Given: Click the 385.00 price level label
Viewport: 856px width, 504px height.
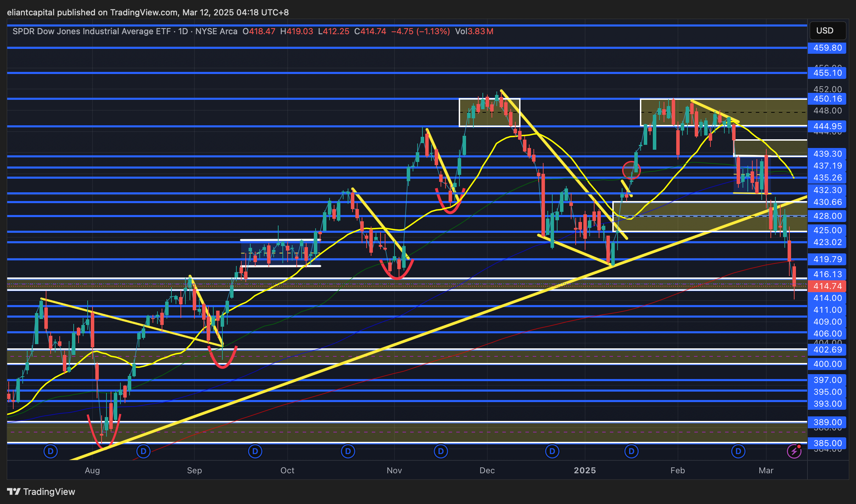Looking at the screenshot, I should 827,443.
